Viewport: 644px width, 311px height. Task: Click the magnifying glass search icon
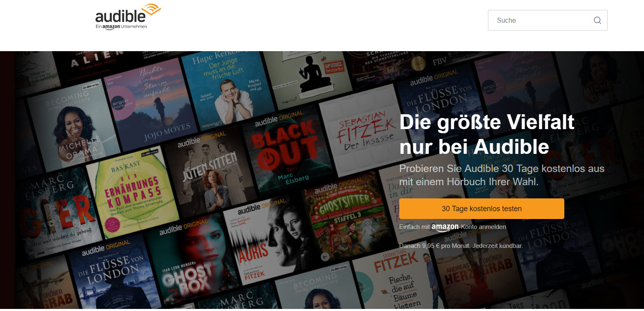597,20
